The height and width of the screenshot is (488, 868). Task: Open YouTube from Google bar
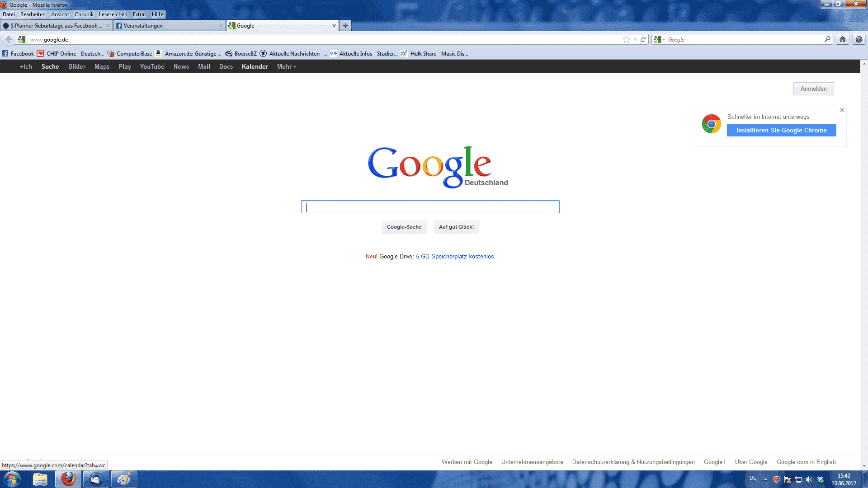point(152,66)
